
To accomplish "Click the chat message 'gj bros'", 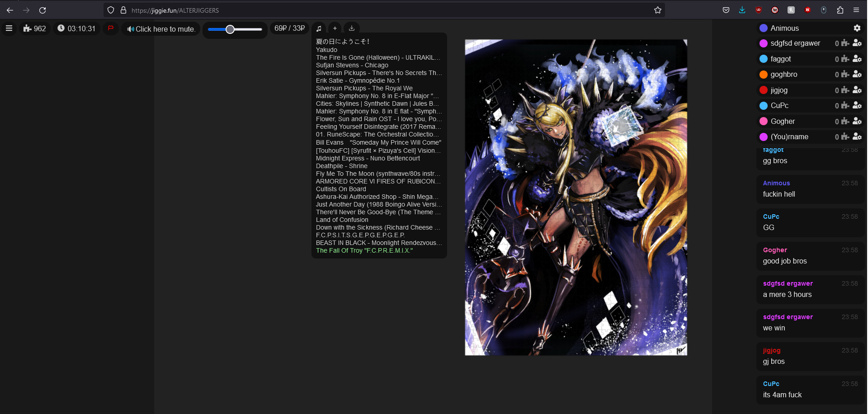I will click(x=774, y=362).
